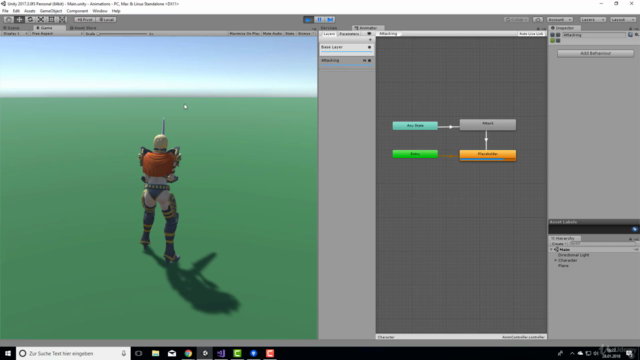Select the Move tool
This screenshot has width=640, height=360.
pos(19,20)
